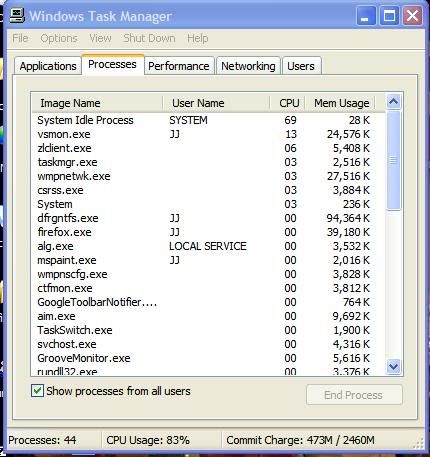The height and width of the screenshot is (457, 430).
Task: Open the Options menu
Action: (x=59, y=38)
